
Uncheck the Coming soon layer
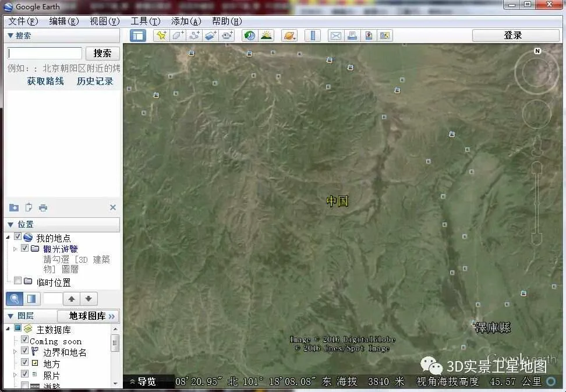pos(24,340)
